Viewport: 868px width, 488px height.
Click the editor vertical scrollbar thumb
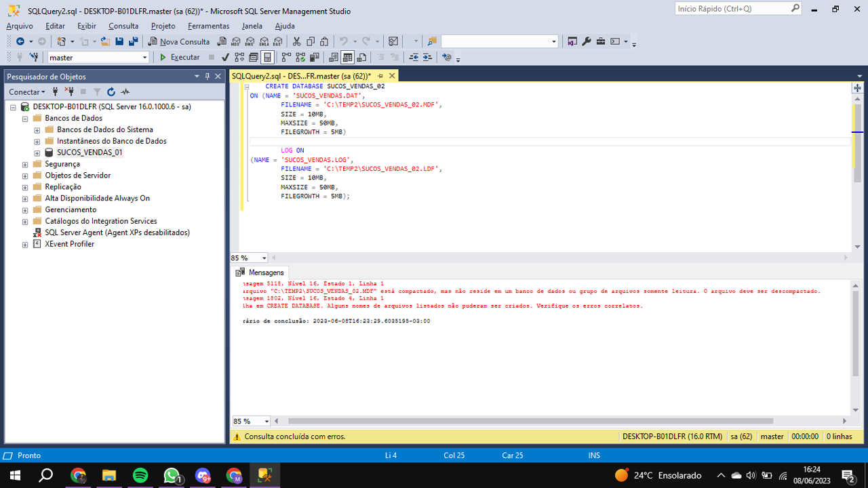click(857, 142)
